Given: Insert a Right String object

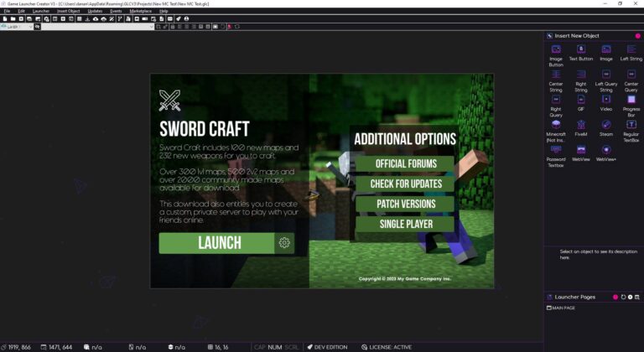Looking at the screenshot, I should pos(581,81).
